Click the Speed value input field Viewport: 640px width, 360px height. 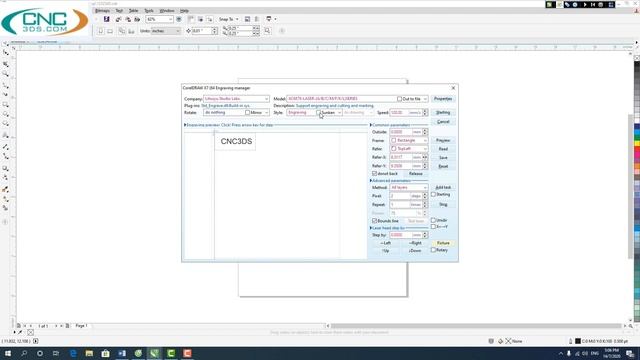[399, 113]
